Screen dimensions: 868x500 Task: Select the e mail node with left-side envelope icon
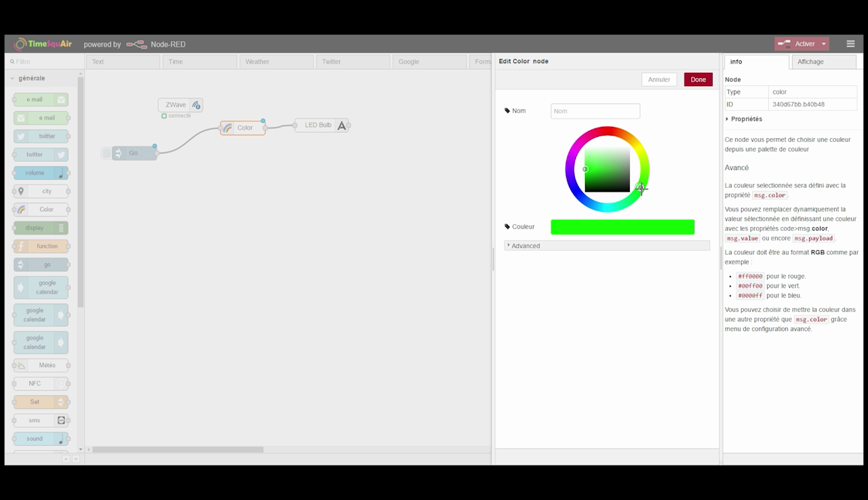point(41,118)
